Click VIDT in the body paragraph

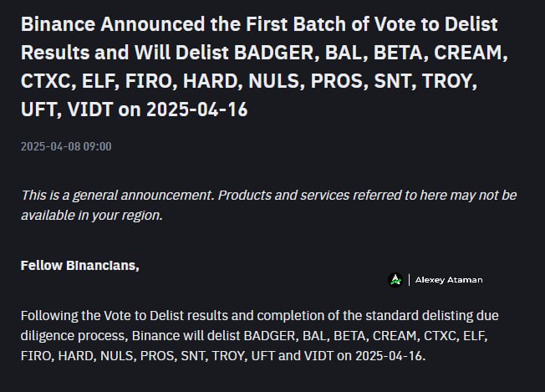318,356
